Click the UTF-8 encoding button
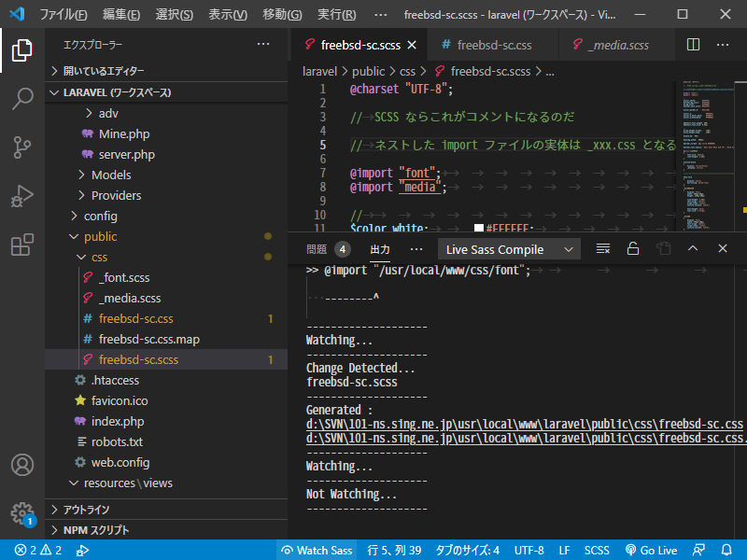747x560 pixels. [529, 550]
